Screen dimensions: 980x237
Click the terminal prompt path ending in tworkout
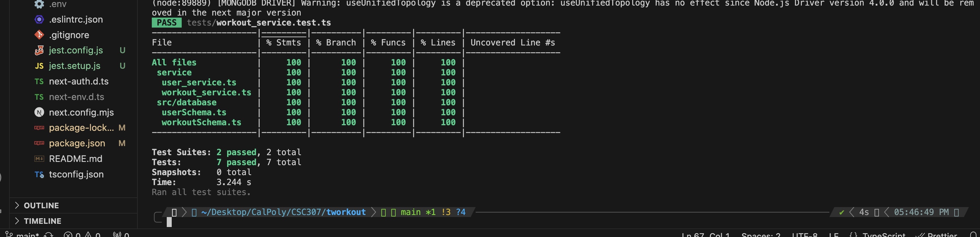coord(283,212)
